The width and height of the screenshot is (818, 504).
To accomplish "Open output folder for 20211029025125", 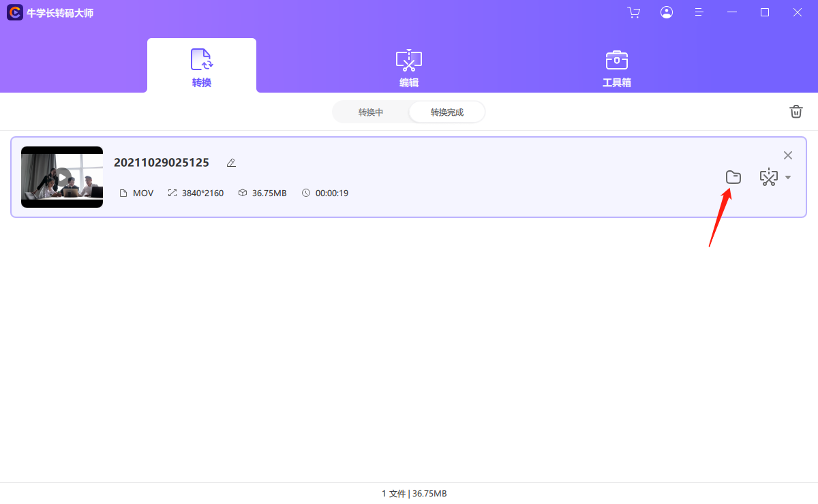I will 733,178.
